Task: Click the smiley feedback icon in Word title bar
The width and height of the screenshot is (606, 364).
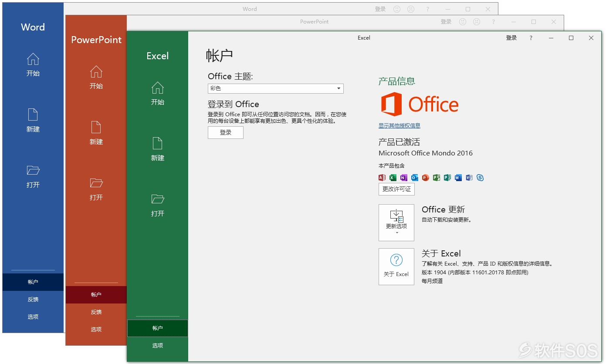Action: 397,9
